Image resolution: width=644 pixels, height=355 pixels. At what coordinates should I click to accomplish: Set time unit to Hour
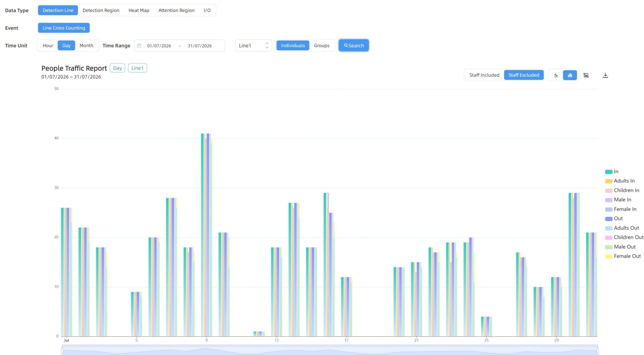tap(48, 46)
